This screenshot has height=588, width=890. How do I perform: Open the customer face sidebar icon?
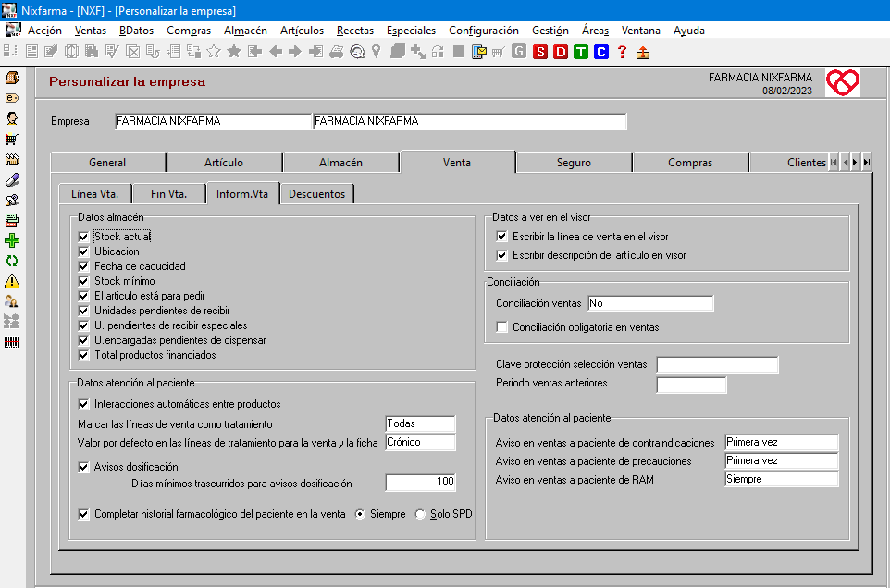click(12, 118)
